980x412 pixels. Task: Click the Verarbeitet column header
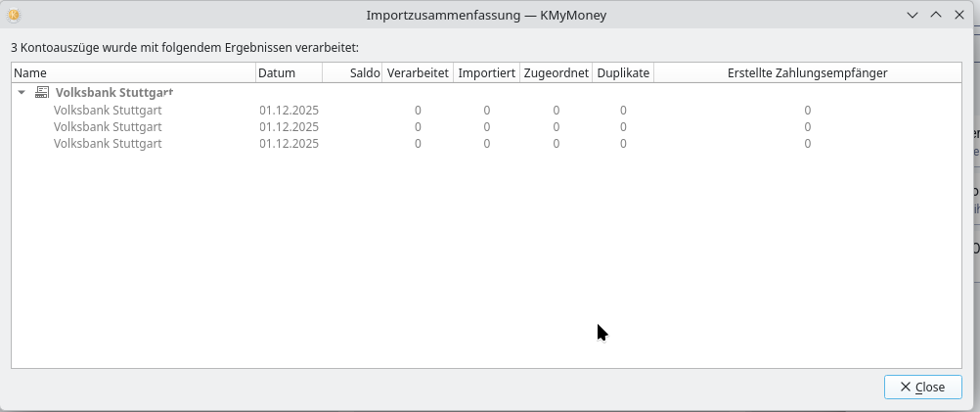pyautogui.click(x=418, y=73)
